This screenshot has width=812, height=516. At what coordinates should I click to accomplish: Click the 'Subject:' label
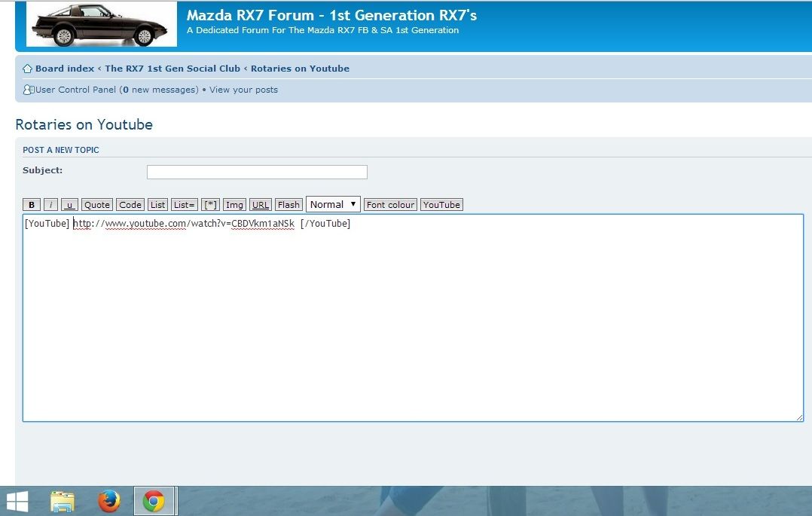[42, 170]
